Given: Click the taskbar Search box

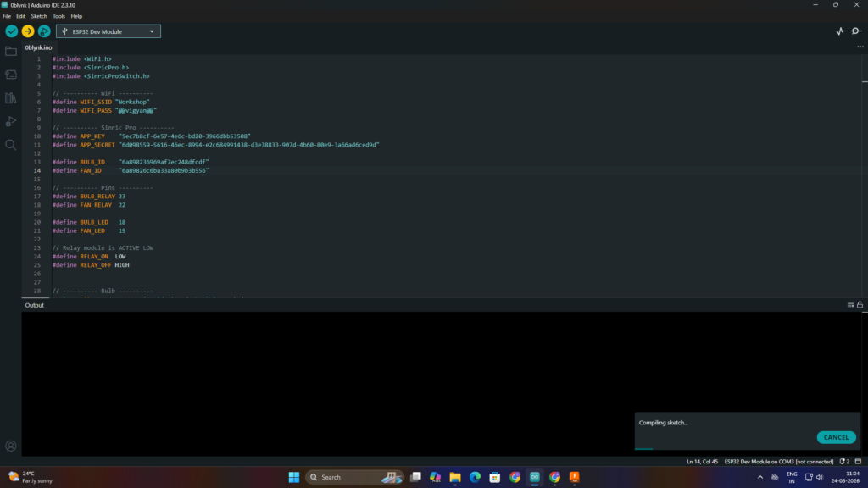Looking at the screenshot, I should point(355,477).
